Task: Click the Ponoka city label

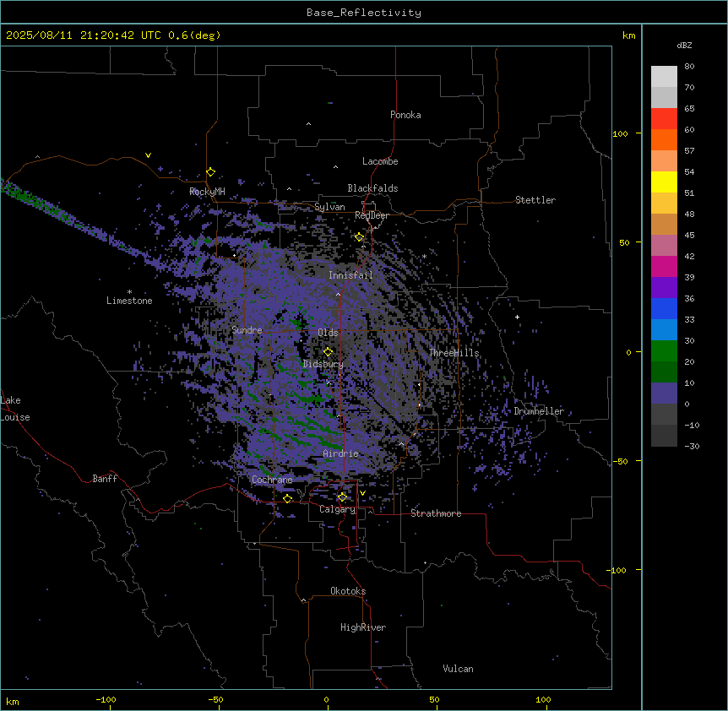Action: pyautogui.click(x=405, y=115)
